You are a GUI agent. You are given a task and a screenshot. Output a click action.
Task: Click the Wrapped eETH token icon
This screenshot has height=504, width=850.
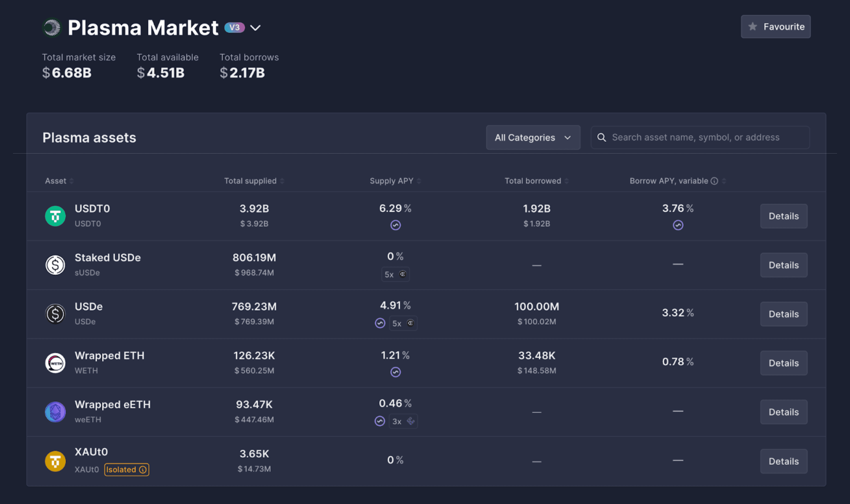point(55,412)
